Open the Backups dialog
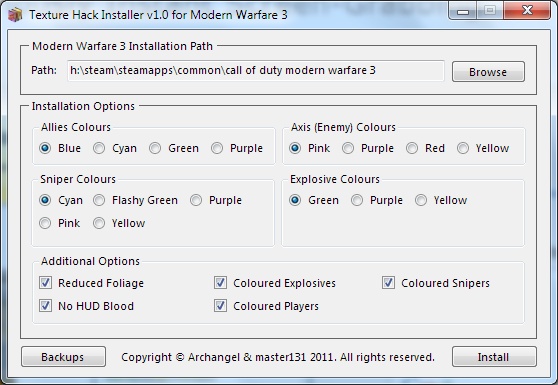The width and height of the screenshot is (558, 385). [63, 357]
